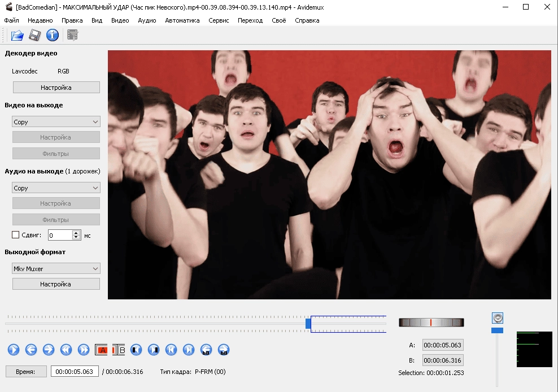Go to the last frame
Viewport: 558px width, 392px height.
point(189,350)
